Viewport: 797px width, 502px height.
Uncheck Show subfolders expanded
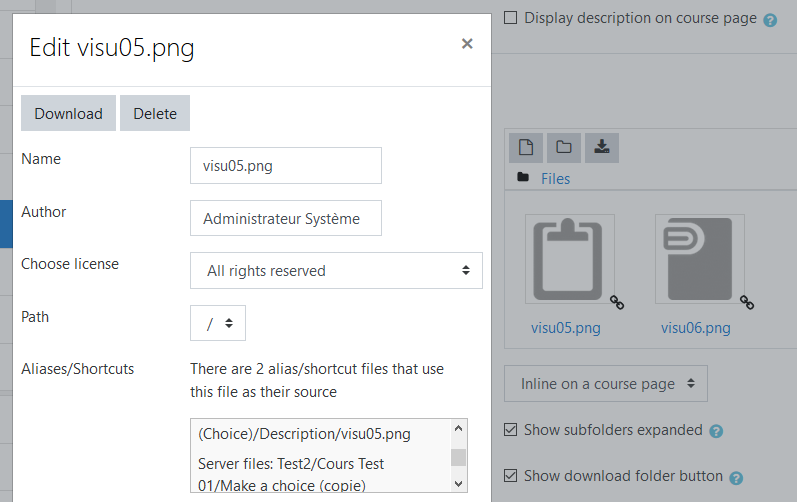[x=510, y=430]
